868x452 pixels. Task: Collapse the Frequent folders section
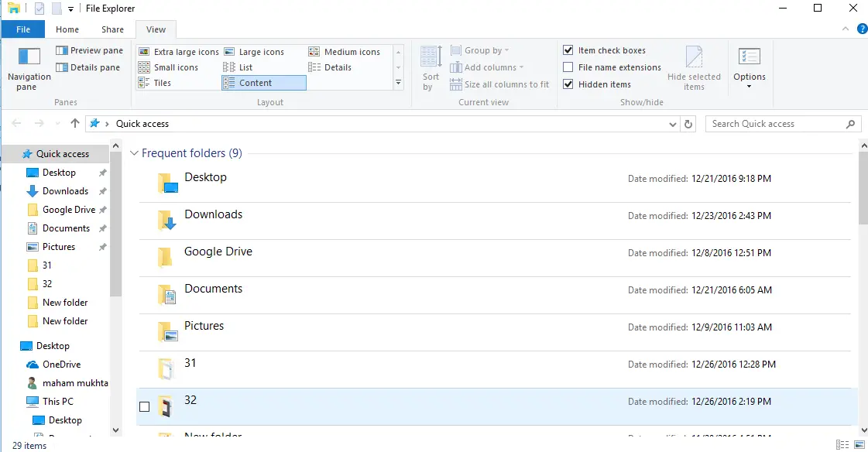pyautogui.click(x=134, y=152)
